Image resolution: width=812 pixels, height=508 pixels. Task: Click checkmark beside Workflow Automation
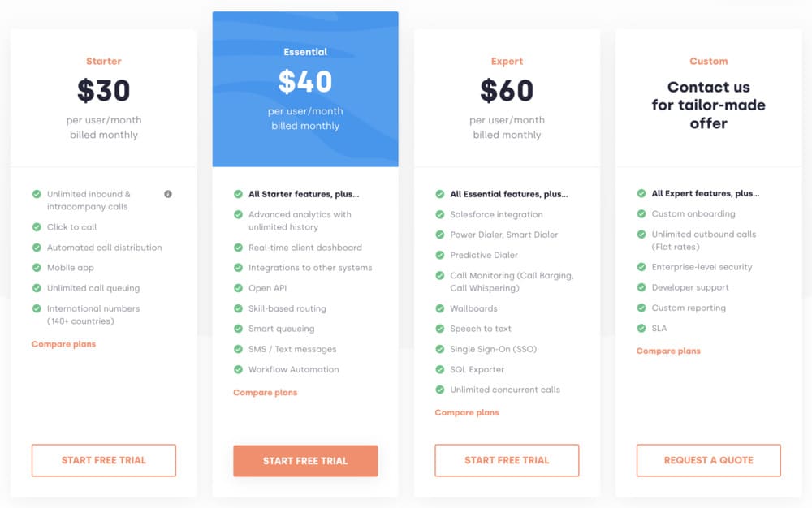coord(238,369)
